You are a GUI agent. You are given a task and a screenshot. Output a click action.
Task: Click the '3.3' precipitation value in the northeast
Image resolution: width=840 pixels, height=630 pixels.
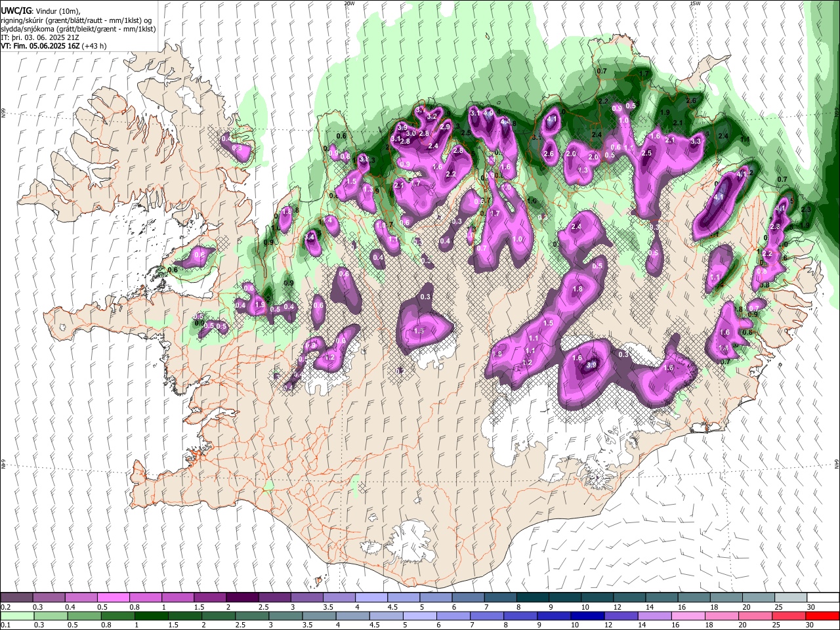pos(696,141)
